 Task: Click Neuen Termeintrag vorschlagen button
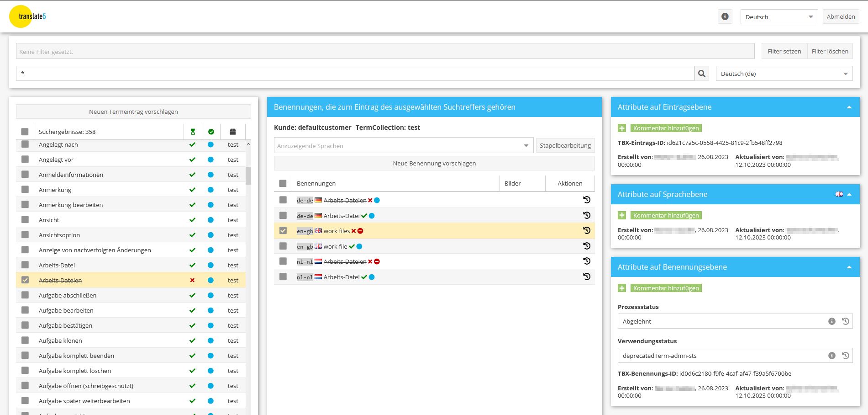133,112
